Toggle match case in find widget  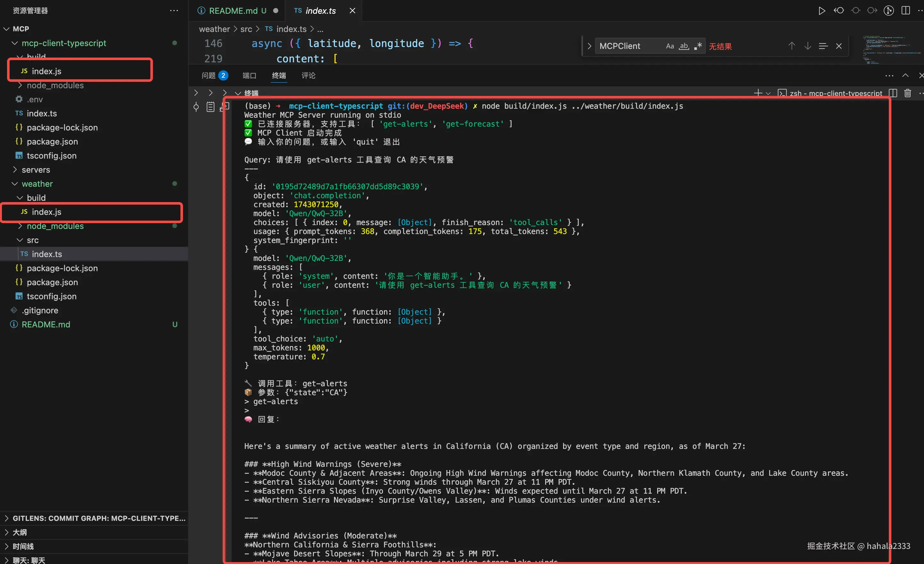click(x=670, y=46)
